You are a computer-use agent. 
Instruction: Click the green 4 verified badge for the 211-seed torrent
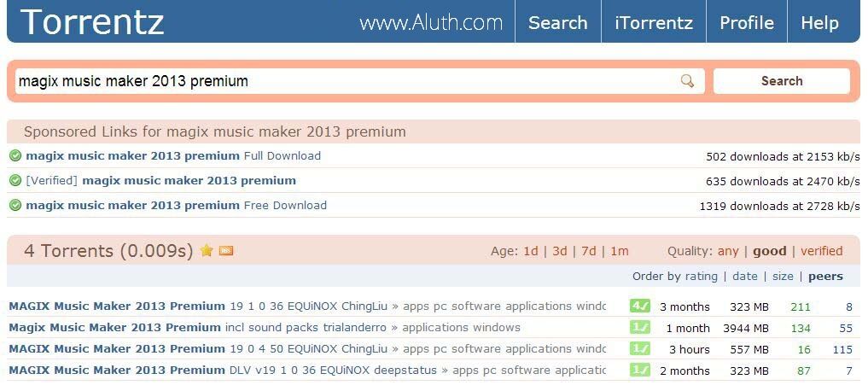(639, 306)
